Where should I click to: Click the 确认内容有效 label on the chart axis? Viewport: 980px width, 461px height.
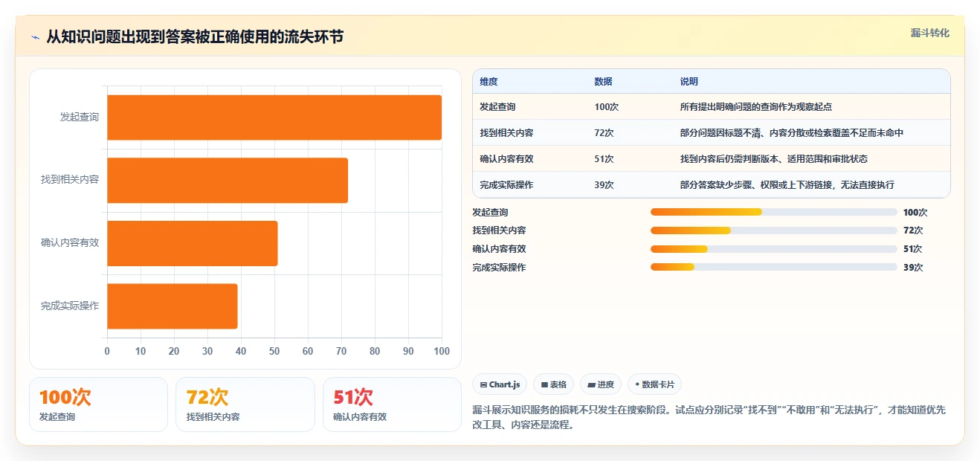[x=70, y=243]
